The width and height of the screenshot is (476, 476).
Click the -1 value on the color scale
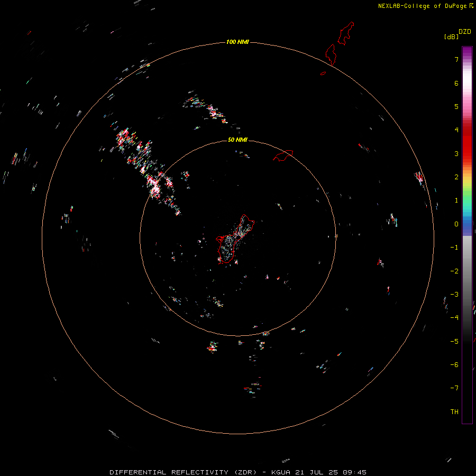point(454,248)
